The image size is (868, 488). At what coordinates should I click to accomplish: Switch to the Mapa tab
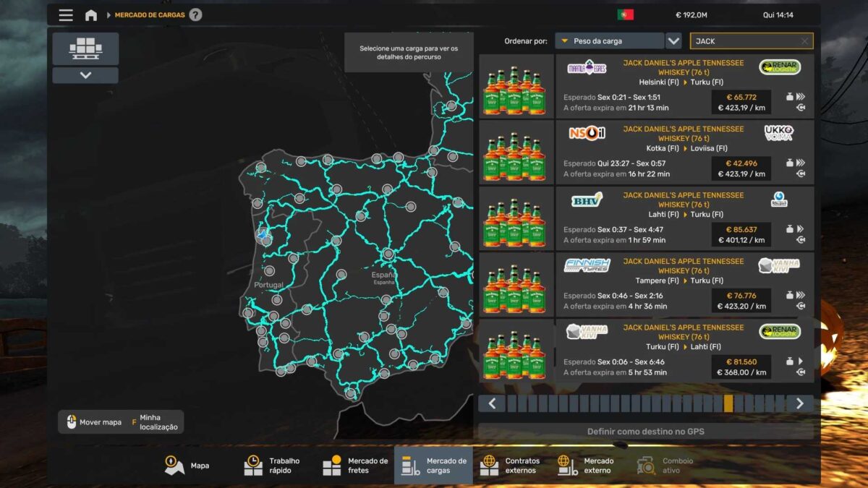[x=187, y=466]
